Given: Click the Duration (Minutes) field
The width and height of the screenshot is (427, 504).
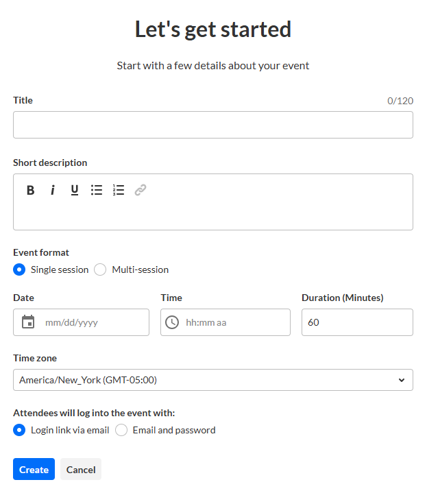Looking at the screenshot, I should point(357,322).
